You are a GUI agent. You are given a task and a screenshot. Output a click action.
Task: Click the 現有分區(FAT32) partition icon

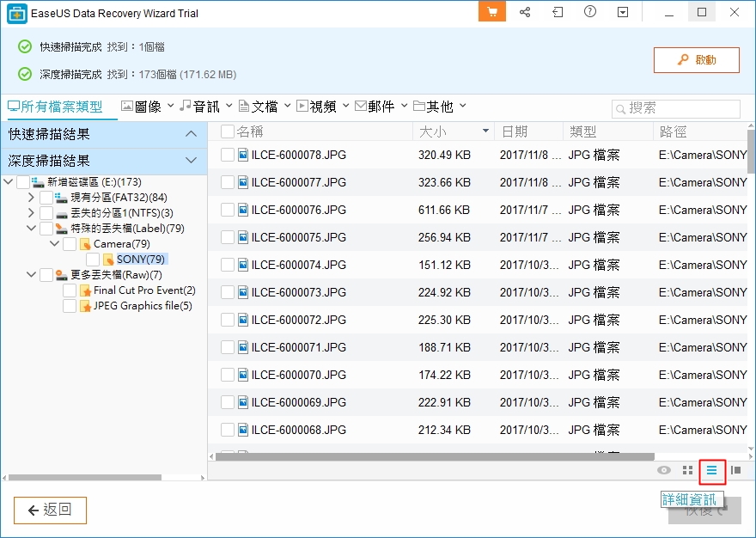(x=61, y=198)
